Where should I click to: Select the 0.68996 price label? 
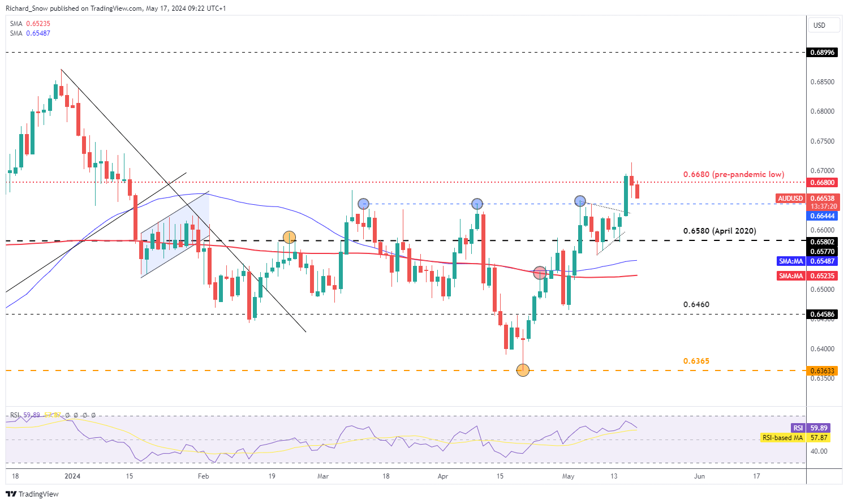821,52
